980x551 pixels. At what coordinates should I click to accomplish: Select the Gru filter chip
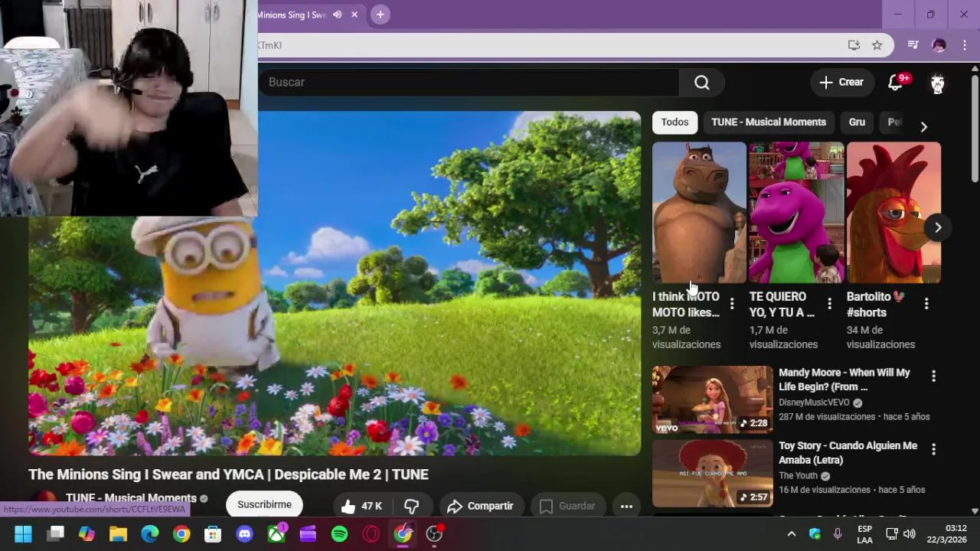point(857,122)
